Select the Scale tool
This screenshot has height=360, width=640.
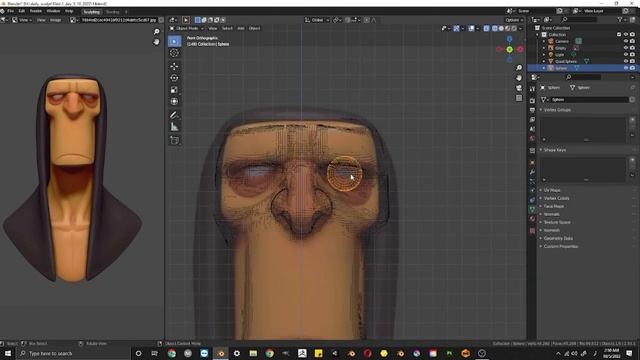(x=174, y=90)
